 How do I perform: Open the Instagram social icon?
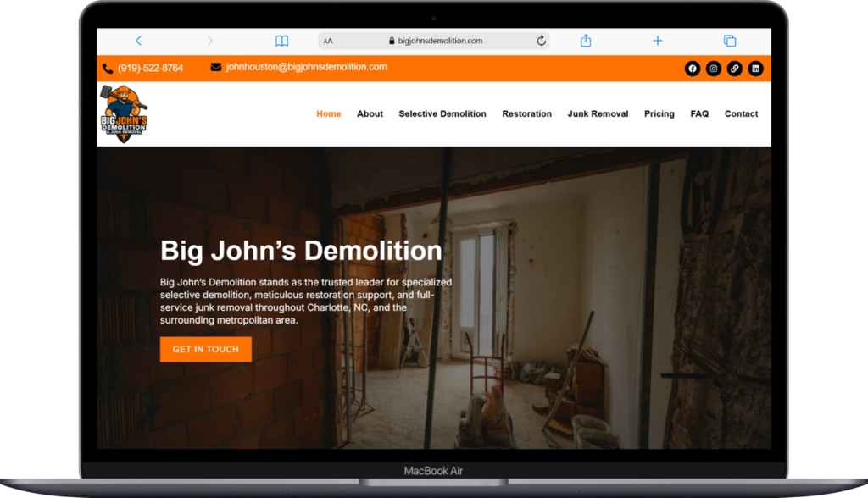(714, 69)
